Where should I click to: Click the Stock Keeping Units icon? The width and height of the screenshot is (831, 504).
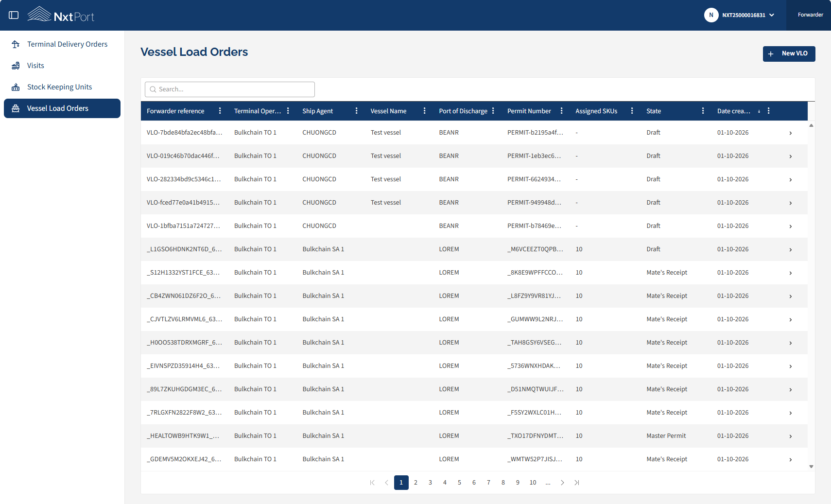point(16,87)
